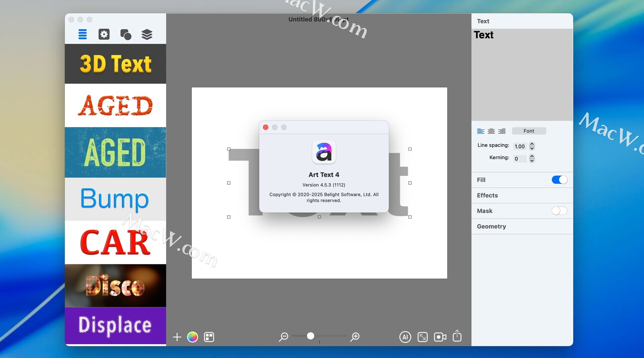This screenshot has width=644, height=358.
Task: Select the red AGED style preset
Action: [x=115, y=105]
